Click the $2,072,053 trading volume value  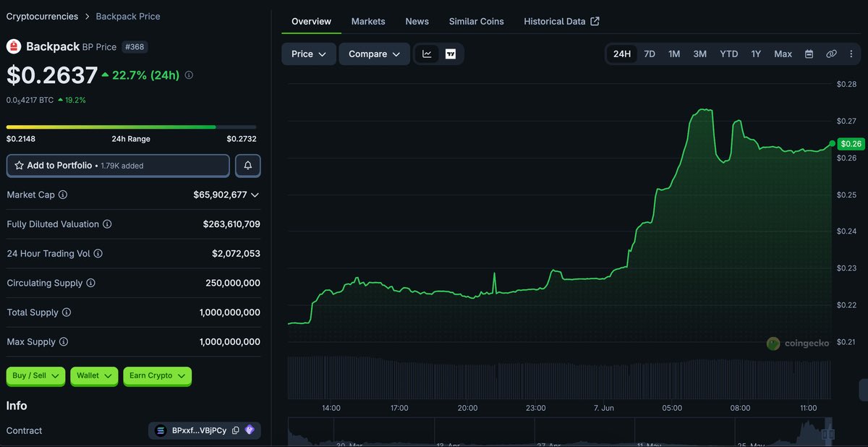click(x=236, y=254)
